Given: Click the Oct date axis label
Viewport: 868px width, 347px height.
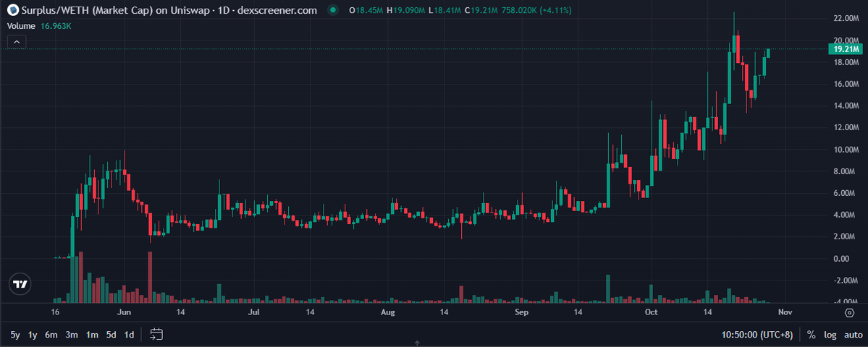Looking at the screenshot, I should (x=651, y=313).
